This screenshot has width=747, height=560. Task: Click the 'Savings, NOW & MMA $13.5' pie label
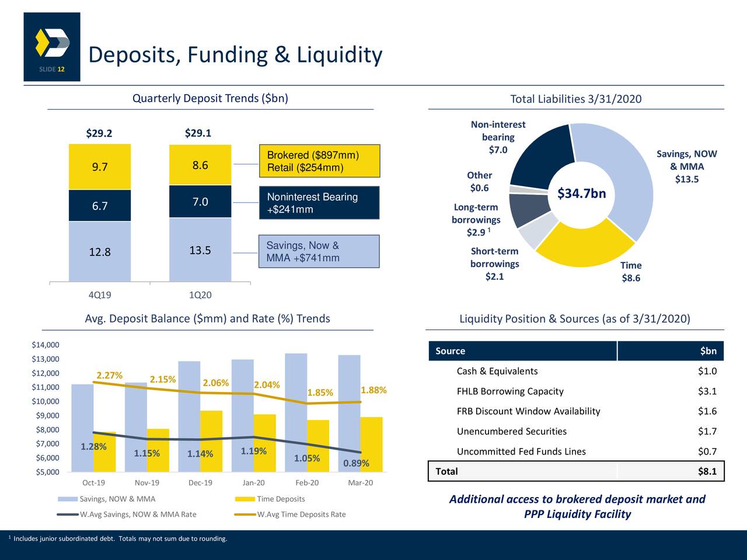[x=687, y=166]
